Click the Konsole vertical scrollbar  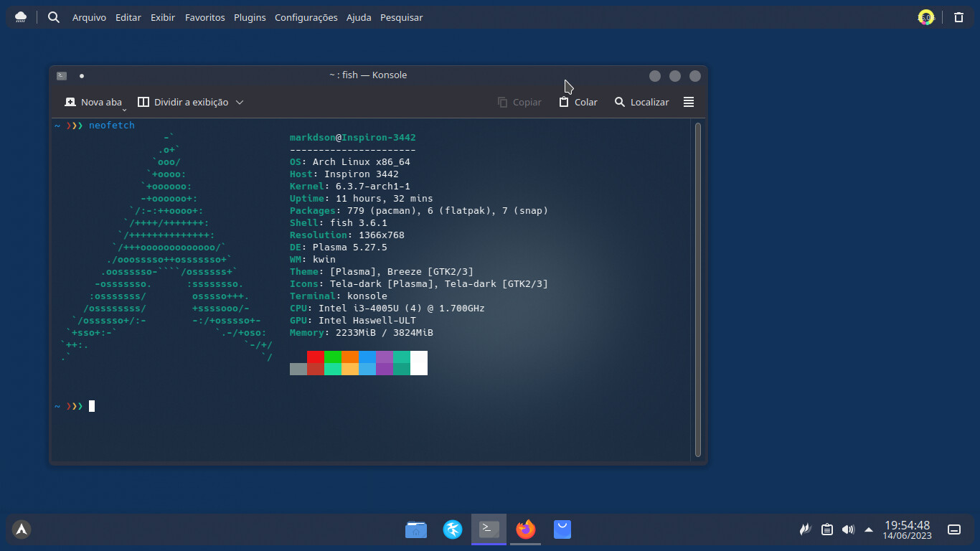(698, 289)
